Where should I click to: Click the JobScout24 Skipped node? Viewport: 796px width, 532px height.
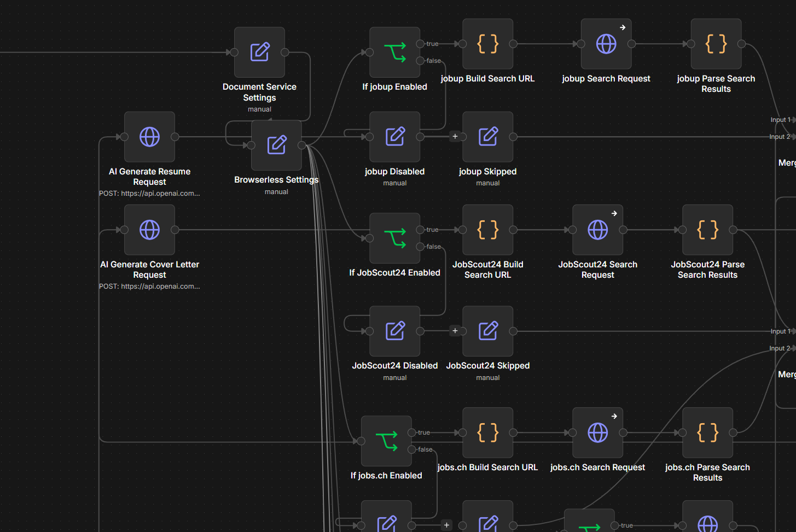click(x=487, y=331)
